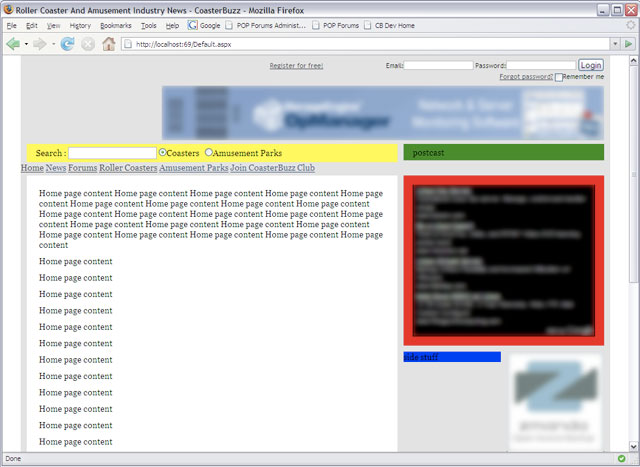Viewport: 640px width, 467px height.
Task: Click the Password input field
Action: point(541,65)
